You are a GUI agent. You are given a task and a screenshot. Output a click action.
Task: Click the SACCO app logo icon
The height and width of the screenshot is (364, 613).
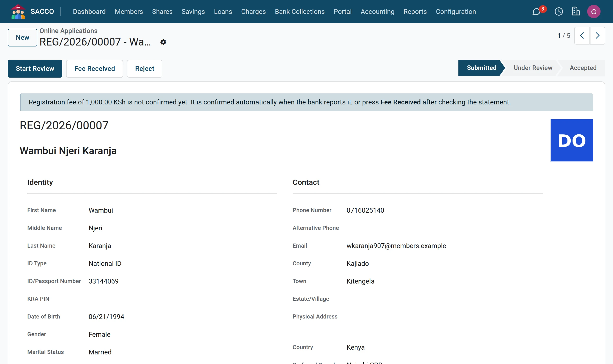18,11
